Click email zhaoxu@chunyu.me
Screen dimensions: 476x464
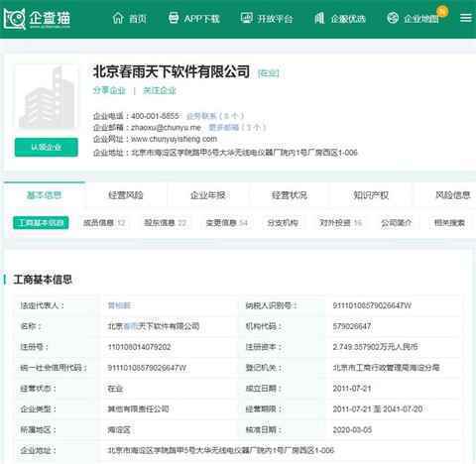166,127
